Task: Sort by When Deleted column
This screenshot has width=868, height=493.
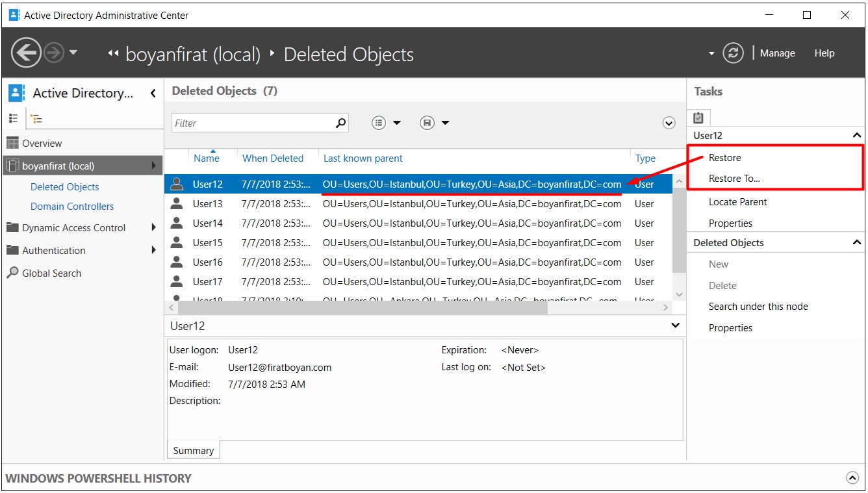Action: [x=273, y=158]
